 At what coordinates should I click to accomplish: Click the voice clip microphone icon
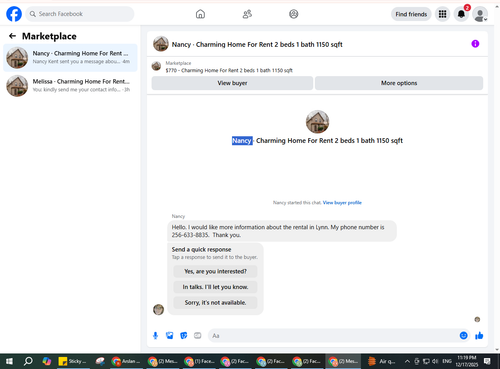[x=155, y=336]
